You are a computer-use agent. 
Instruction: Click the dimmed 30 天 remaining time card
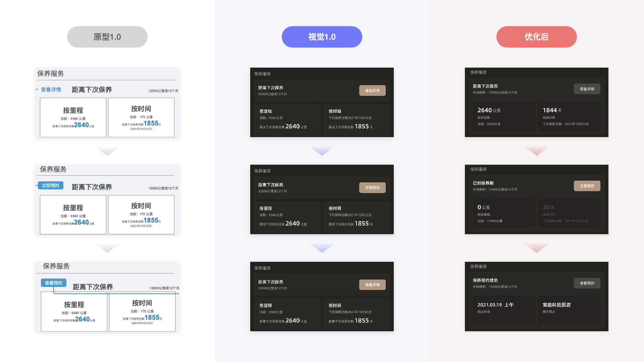569,213
